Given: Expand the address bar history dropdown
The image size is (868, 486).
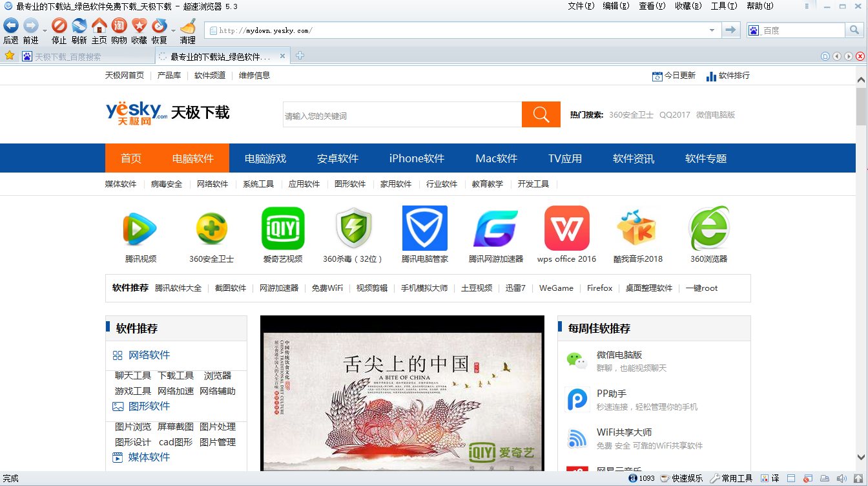Looking at the screenshot, I should (712, 30).
